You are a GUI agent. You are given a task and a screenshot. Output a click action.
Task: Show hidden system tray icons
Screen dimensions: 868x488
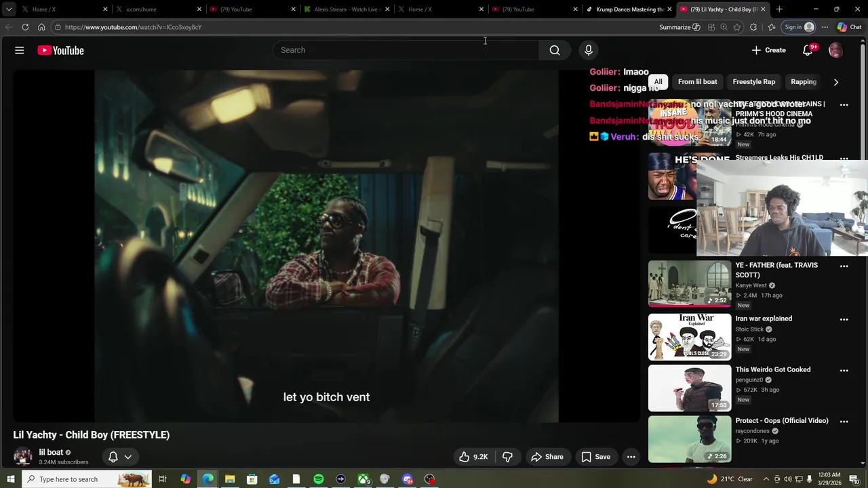(766, 479)
